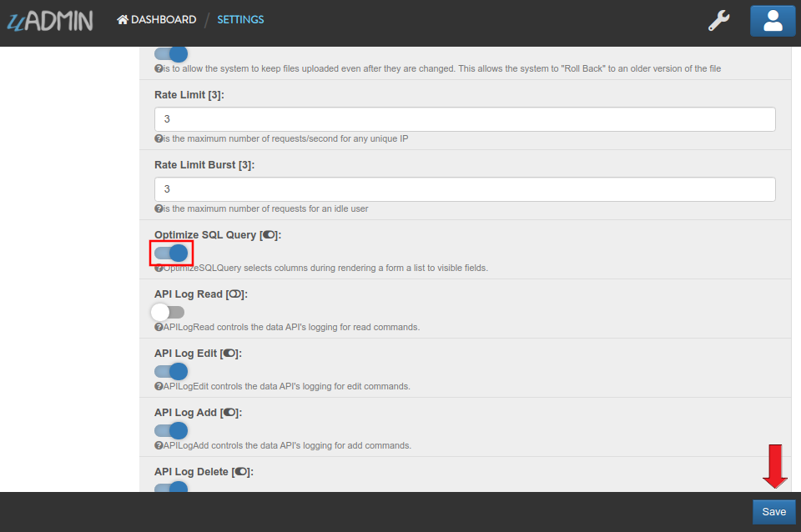Open the Settings breadcrumb link
The image size is (801, 532).
(x=240, y=19)
